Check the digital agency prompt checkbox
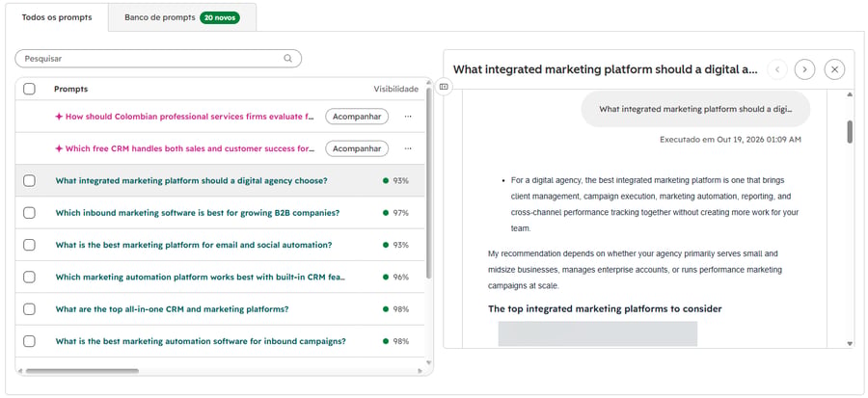Image resolution: width=868 pixels, height=398 pixels. pyautogui.click(x=29, y=181)
